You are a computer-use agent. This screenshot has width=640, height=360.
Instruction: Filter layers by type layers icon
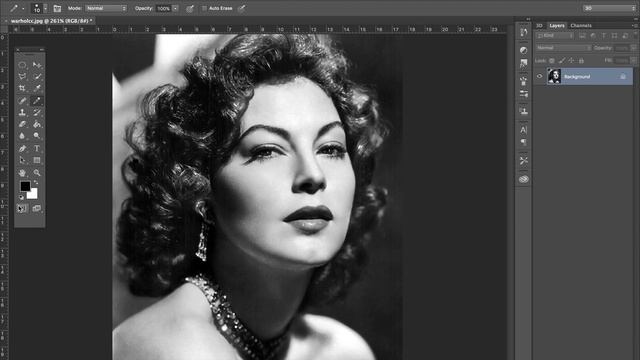click(x=604, y=36)
